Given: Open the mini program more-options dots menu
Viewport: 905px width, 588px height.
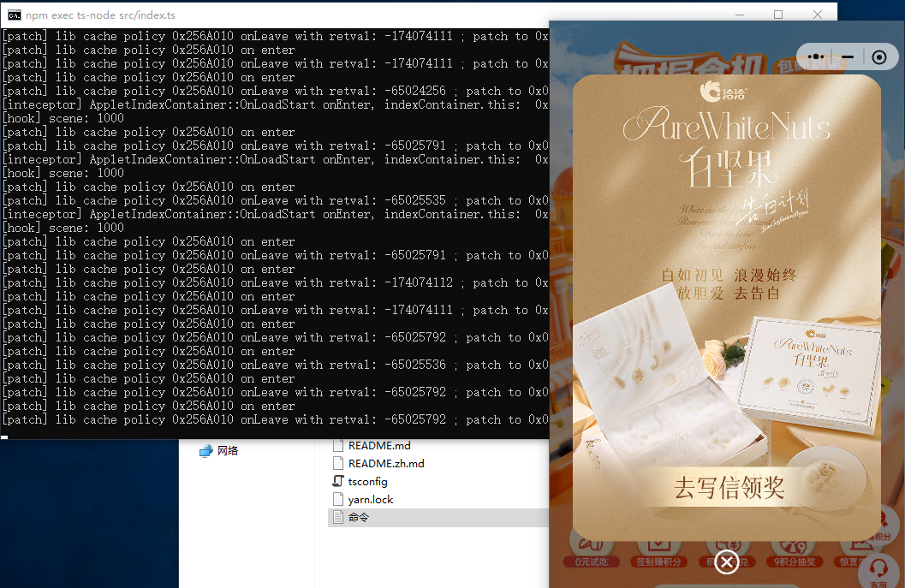Looking at the screenshot, I should point(816,57).
